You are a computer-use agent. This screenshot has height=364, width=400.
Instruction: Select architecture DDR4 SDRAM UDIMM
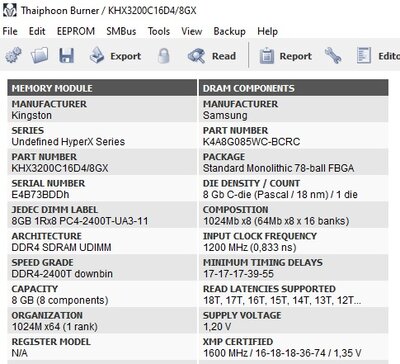(61, 247)
